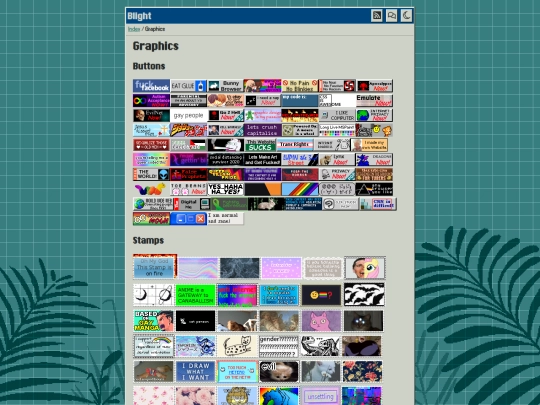Screen dimensions: 540x405
Task: Click the 'Lets Make Art' black button
Action: coord(262,160)
